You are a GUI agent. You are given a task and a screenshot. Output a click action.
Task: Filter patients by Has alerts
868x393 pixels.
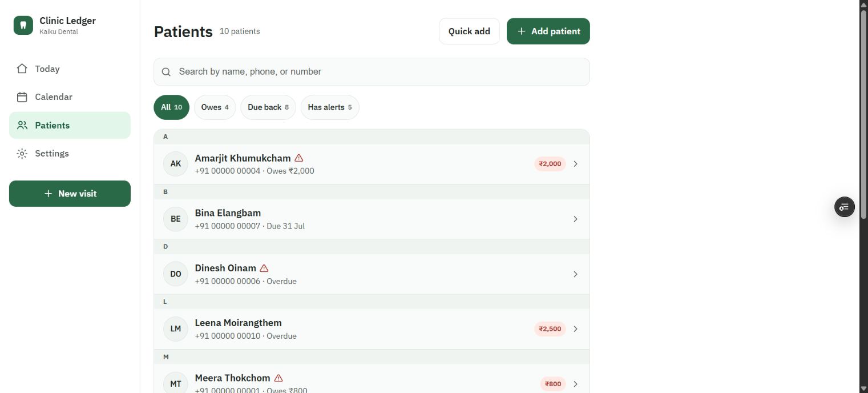[330, 107]
